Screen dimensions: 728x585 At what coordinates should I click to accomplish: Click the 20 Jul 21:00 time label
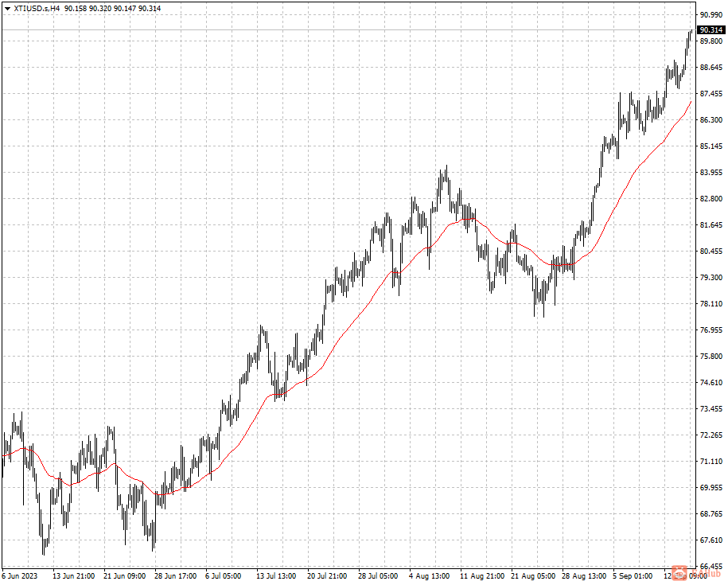click(x=327, y=576)
